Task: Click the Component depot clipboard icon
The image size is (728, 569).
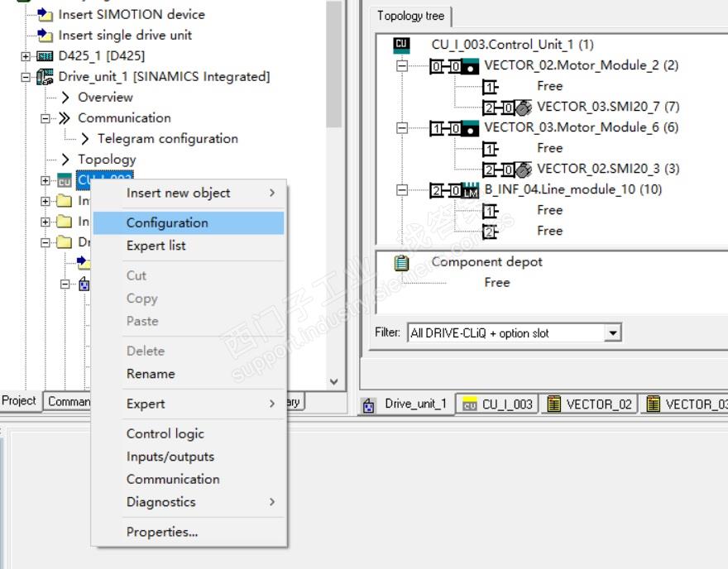Action: pyautogui.click(x=401, y=263)
